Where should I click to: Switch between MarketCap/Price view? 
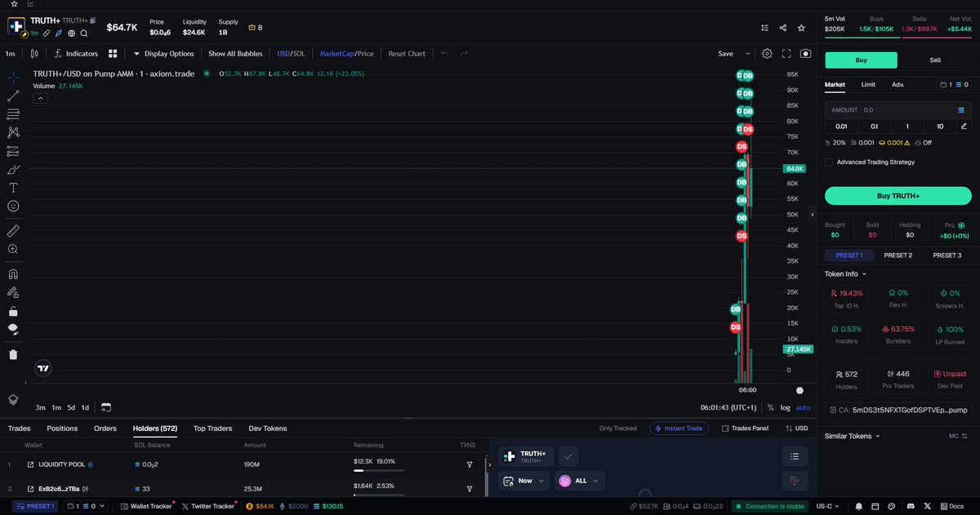(x=346, y=54)
